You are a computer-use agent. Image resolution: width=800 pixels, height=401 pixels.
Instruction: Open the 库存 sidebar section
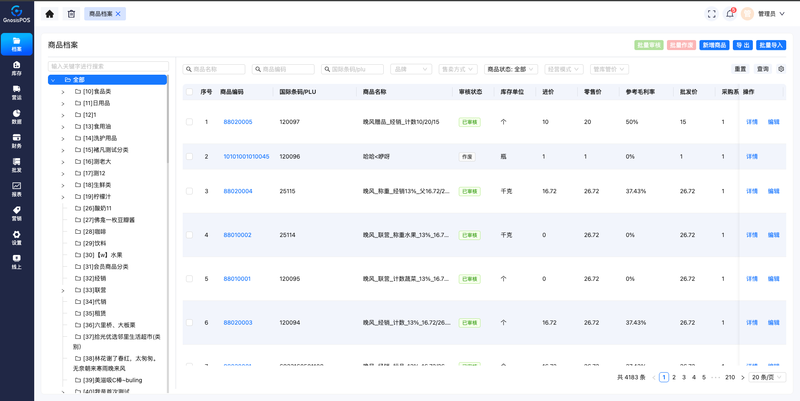point(17,68)
